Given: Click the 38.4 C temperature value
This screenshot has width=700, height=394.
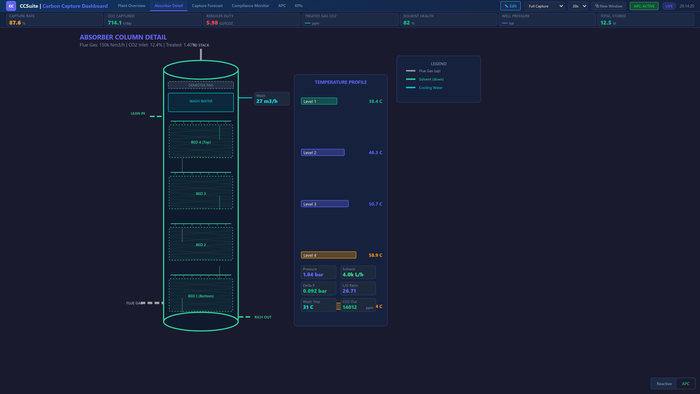Looking at the screenshot, I should click(x=375, y=101).
